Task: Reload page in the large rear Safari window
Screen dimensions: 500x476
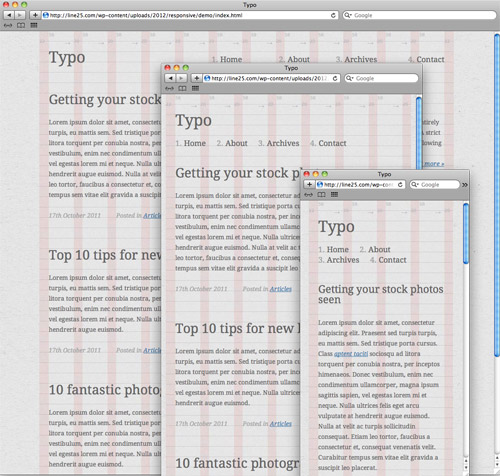Action: 333,15
